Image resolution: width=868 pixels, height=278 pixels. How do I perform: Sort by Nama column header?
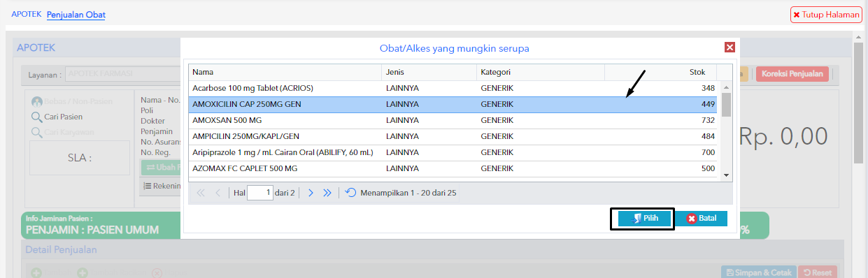285,72
